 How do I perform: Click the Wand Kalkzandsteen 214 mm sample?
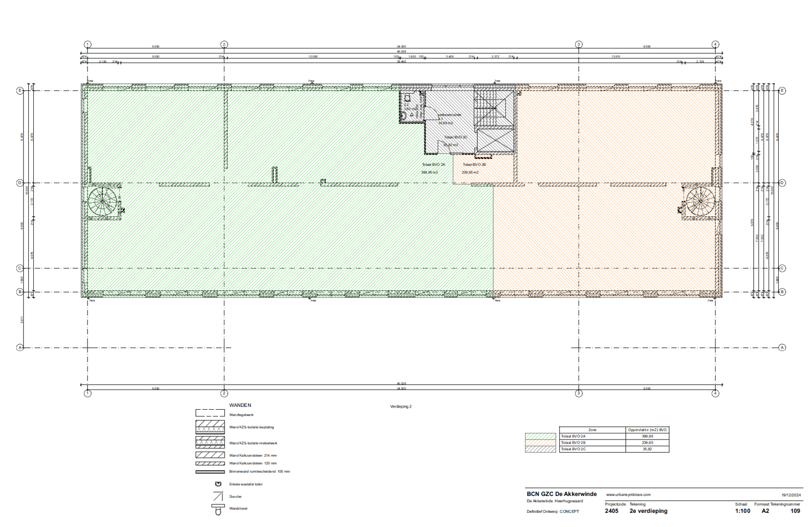pyautogui.click(x=210, y=455)
